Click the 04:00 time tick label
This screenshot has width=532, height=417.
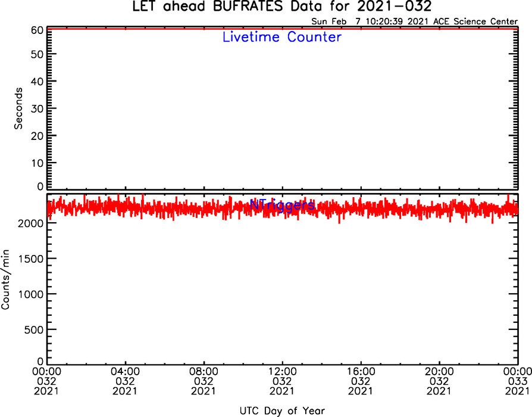pyautogui.click(x=125, y=370)
